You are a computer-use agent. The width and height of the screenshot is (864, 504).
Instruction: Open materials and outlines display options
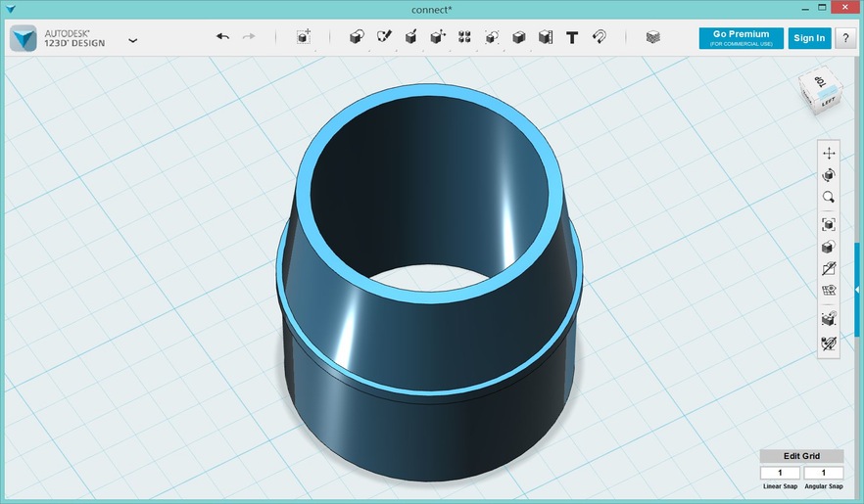[829, 247]
